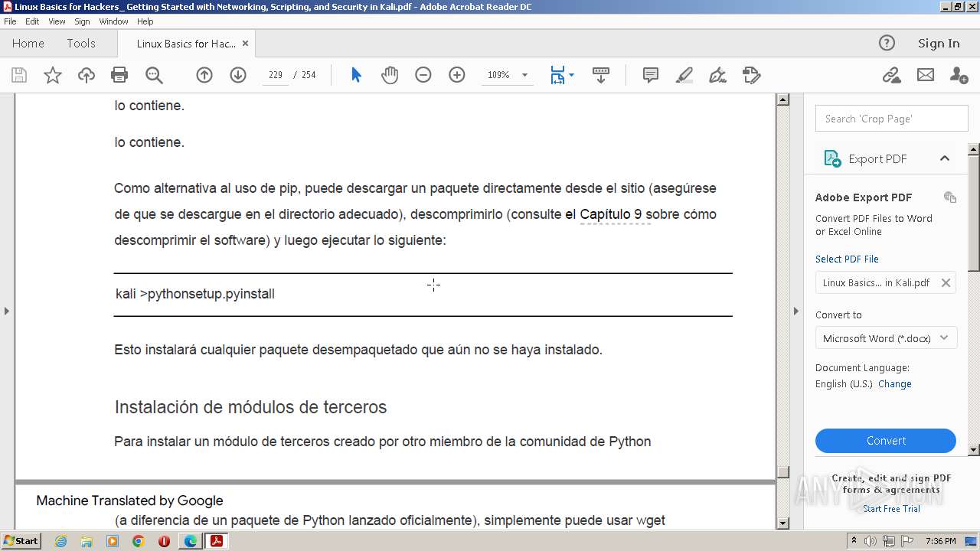Expand the left navigation pane arrow
Viewport: 980px width, 551px height.
(x=7, y=311)
